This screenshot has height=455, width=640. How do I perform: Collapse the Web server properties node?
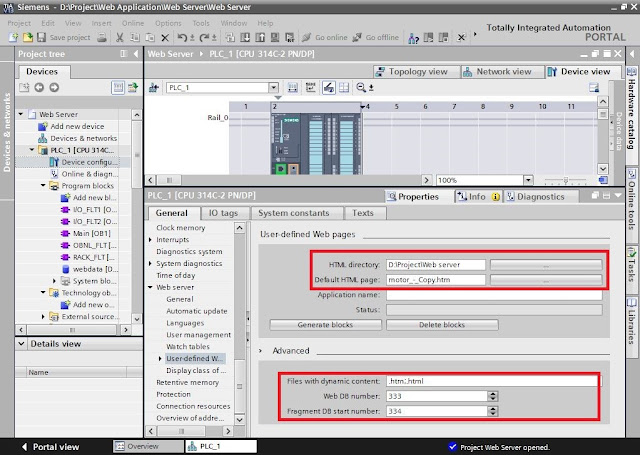coord(151,287)
